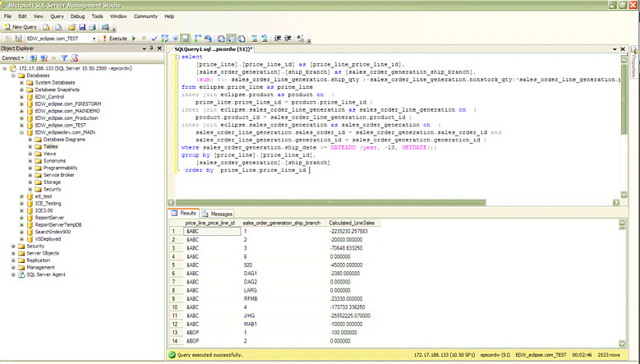The image size is (640, 364).
Task: Click the Execute button
Action: (x=115, y=39)
